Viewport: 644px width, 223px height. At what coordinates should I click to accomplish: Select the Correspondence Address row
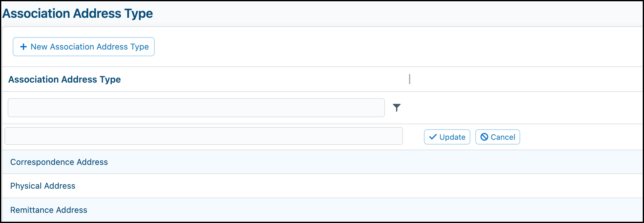[323, 162]
